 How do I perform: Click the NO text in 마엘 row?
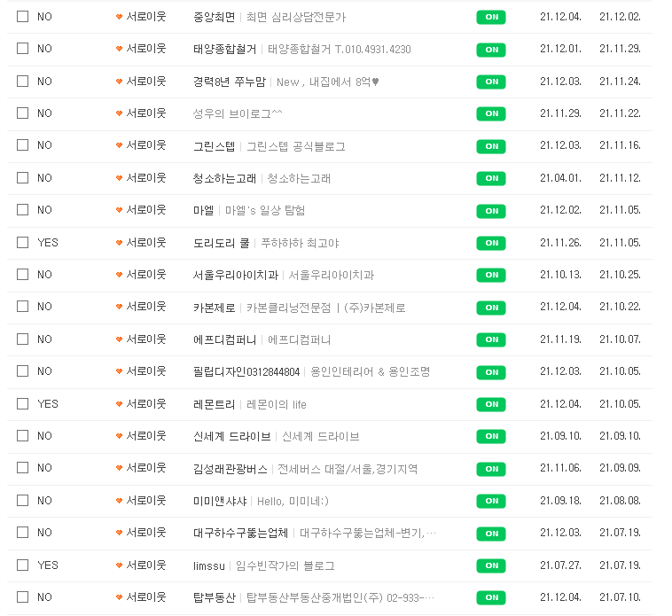click(44, 210)
